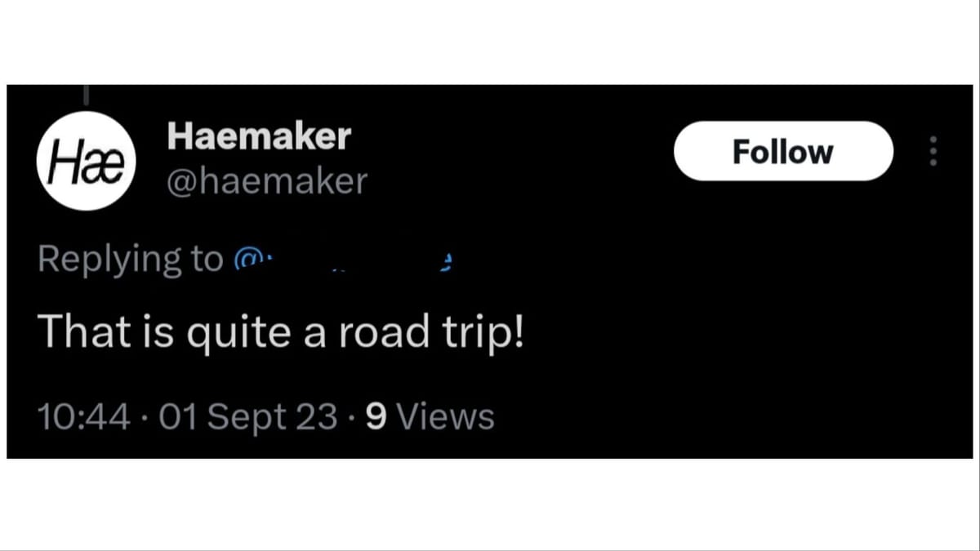This screenshot has width=980, height=551.
Task: Click the bold 9 view count number
Action: (376, 416)
